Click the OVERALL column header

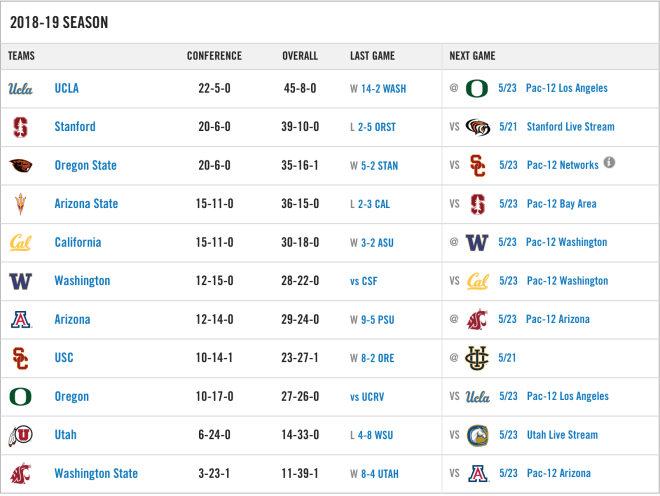300,56
